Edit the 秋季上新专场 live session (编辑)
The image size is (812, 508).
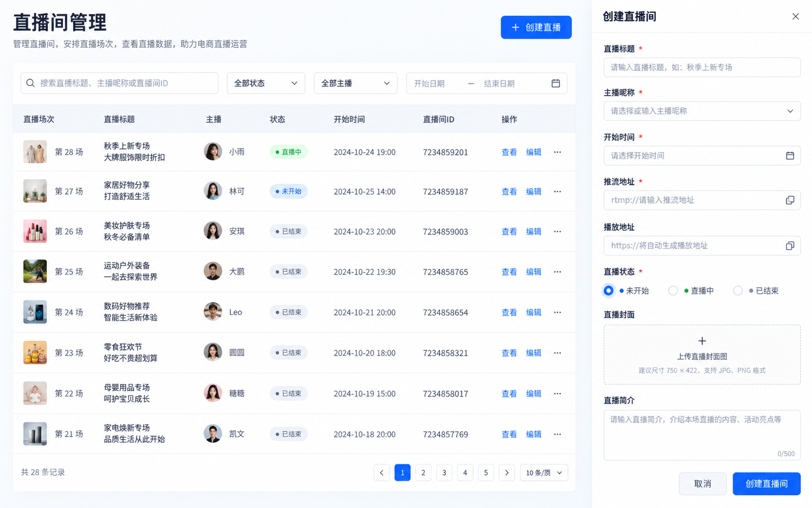[533, 152]
